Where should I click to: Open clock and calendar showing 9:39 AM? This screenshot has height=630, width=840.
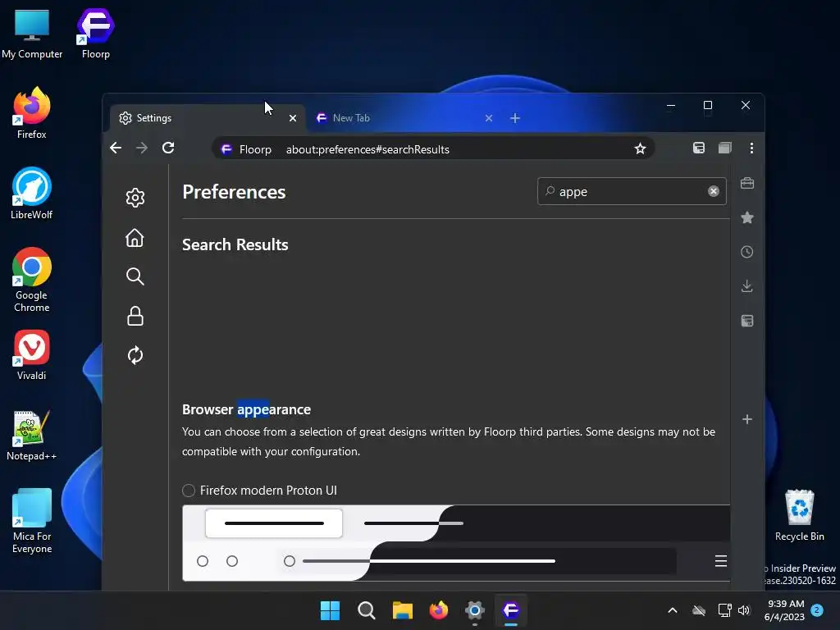785,610
